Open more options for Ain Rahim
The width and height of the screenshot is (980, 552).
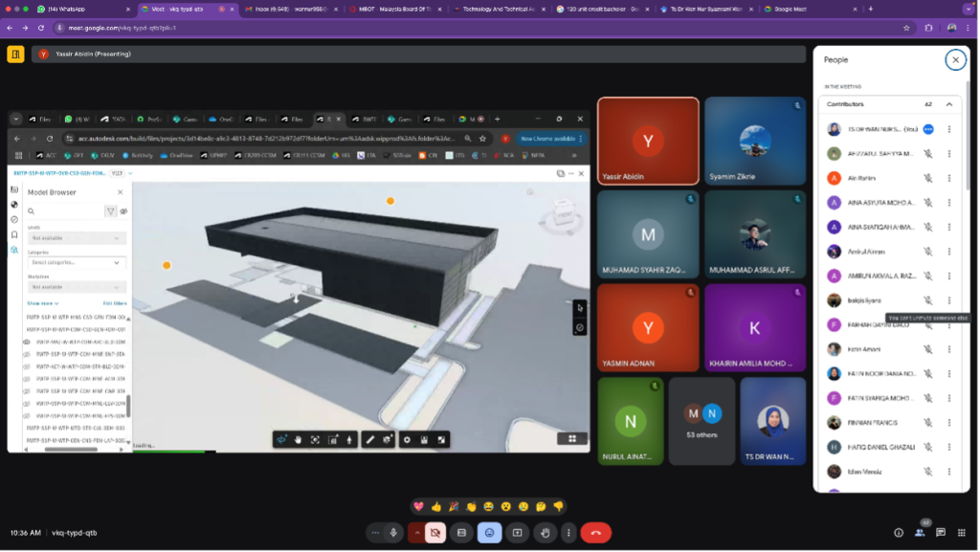[x=949, y=178]
